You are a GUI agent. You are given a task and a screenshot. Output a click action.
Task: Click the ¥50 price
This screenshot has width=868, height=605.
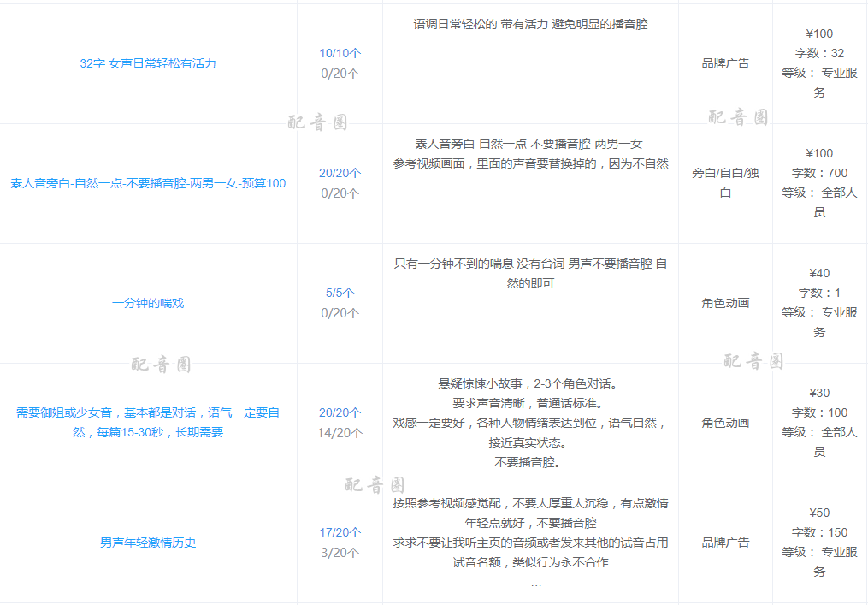pos(819,513)
